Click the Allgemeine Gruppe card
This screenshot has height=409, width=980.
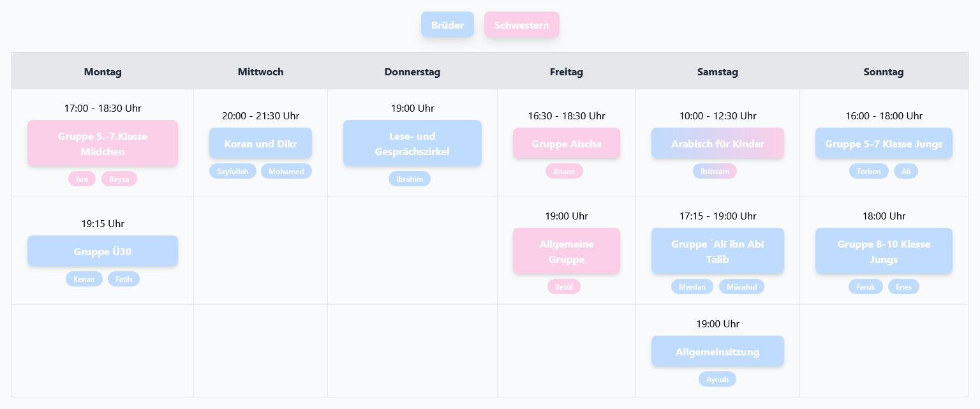(567, 251)
